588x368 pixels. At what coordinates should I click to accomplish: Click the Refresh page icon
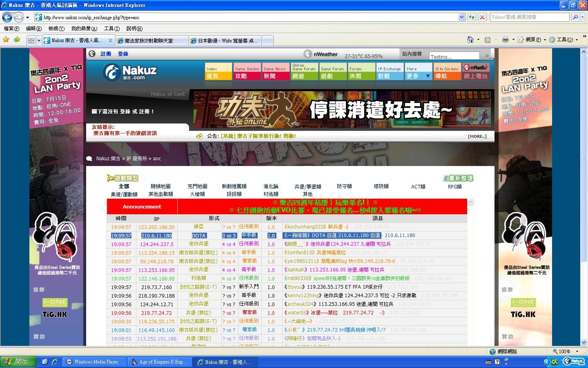(472, 17)
